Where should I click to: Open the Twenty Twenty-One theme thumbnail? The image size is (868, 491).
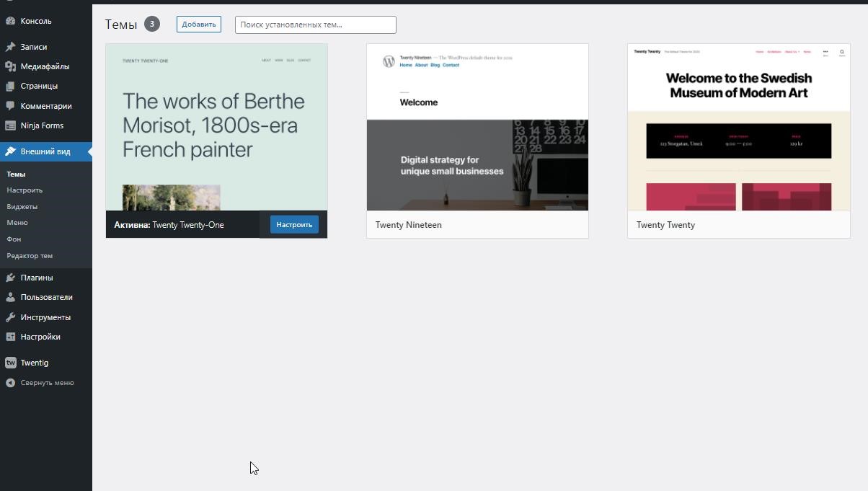[x=216, y=127]
